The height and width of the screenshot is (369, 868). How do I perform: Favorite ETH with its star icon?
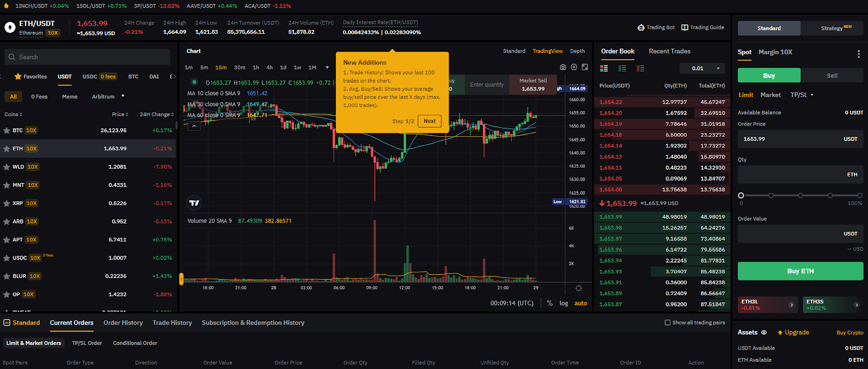7,149
